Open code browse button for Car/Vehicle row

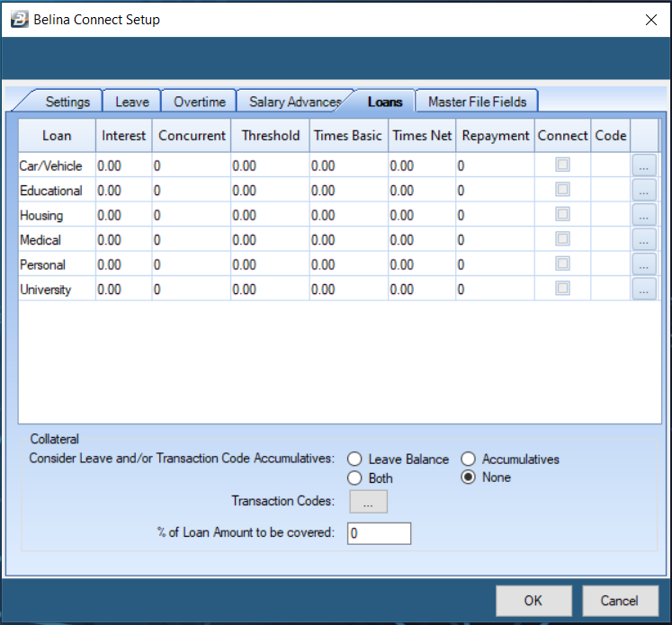(644, 165)
